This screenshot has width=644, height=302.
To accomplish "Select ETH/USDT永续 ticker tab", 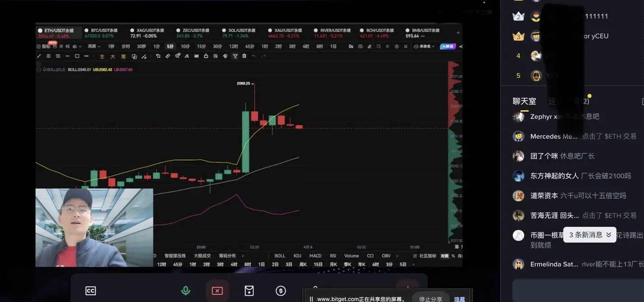I will pos(59,33).
